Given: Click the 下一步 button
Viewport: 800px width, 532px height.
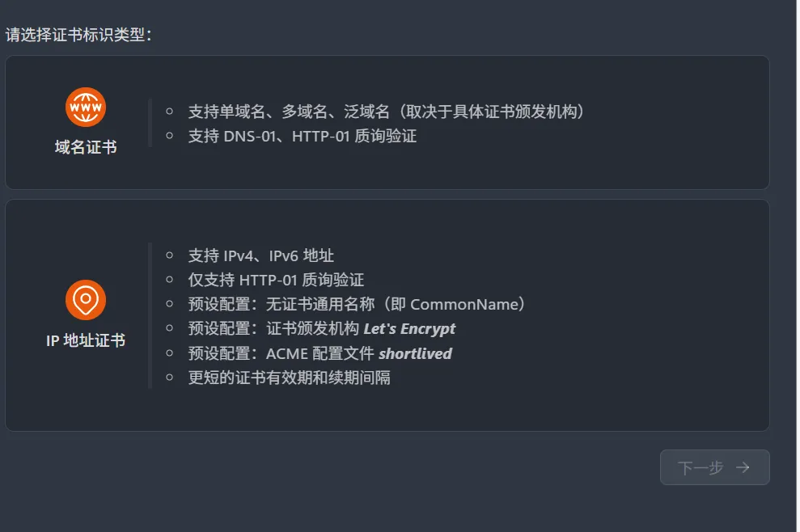Looking at the screenshot, I should point(715,467).
